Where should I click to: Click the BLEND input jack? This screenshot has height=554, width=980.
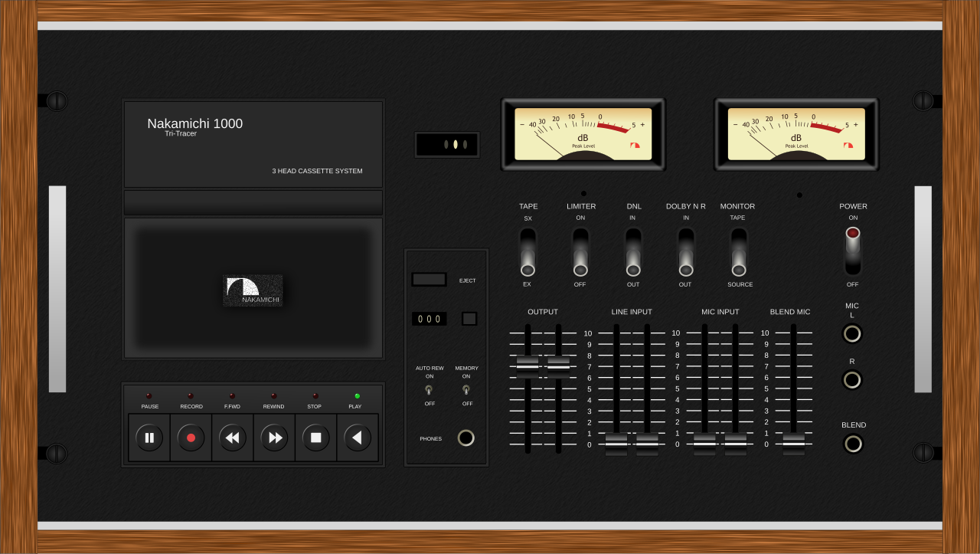853,444
